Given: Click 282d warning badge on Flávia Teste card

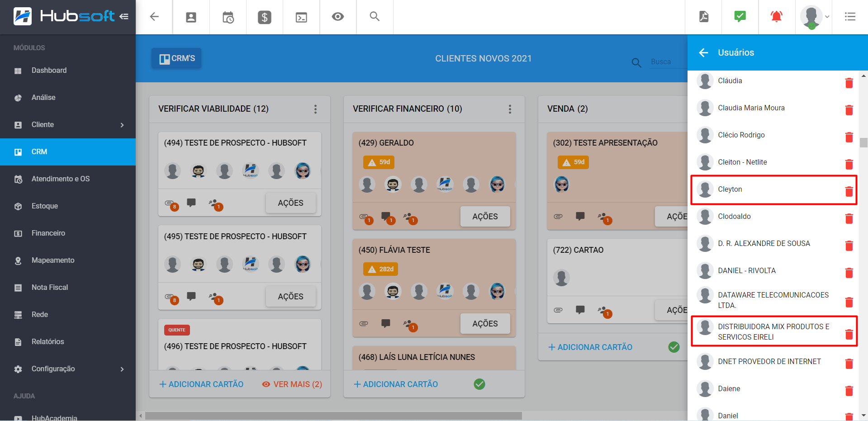Looking at the screenshot, I should pos(380,270).
